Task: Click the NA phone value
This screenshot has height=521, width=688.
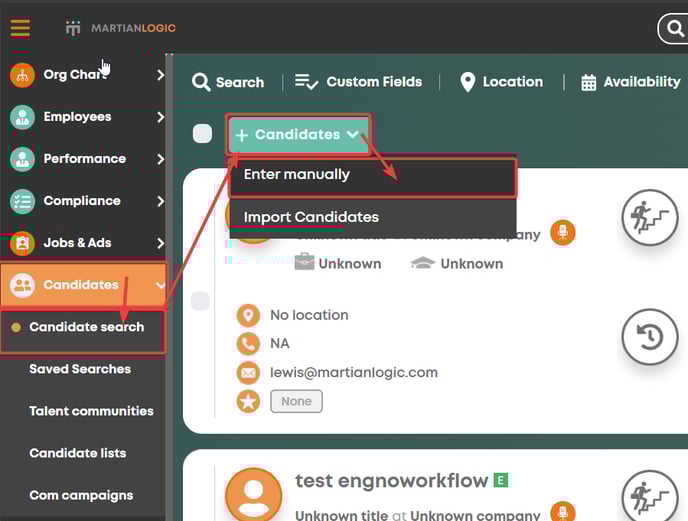Action: point(280,344)
